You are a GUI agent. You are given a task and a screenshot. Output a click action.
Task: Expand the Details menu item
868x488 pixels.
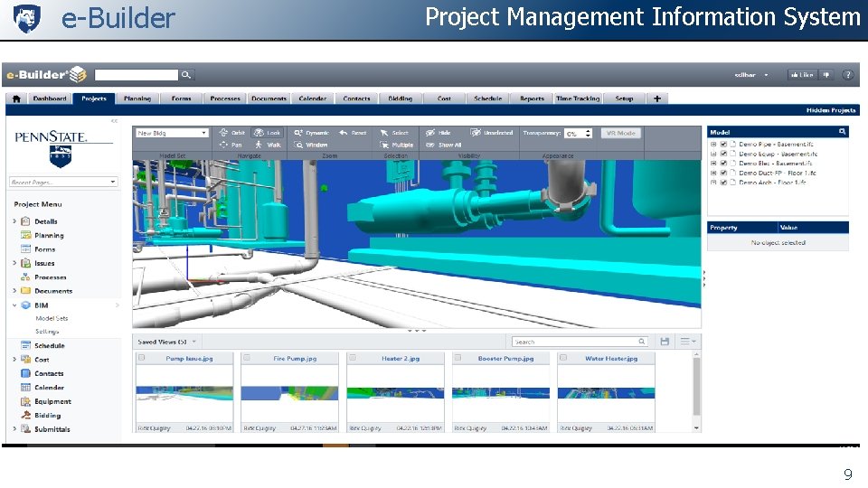pyautogui.click(x=14, y=221)
